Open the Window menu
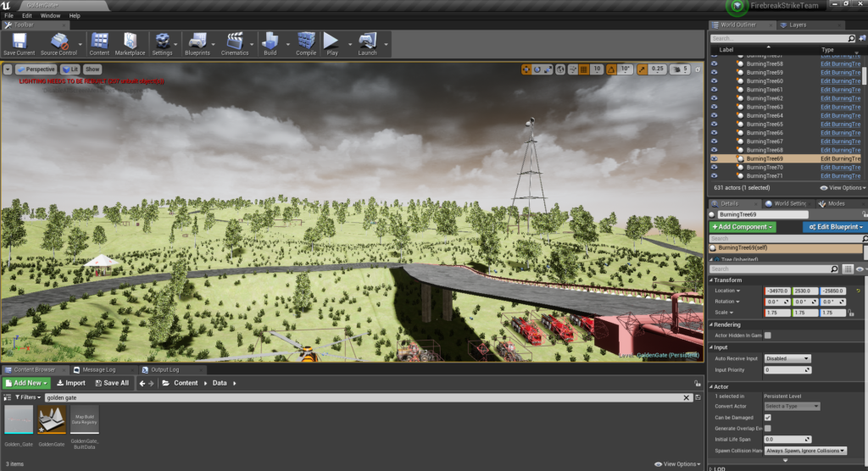 tap(50, 15)
